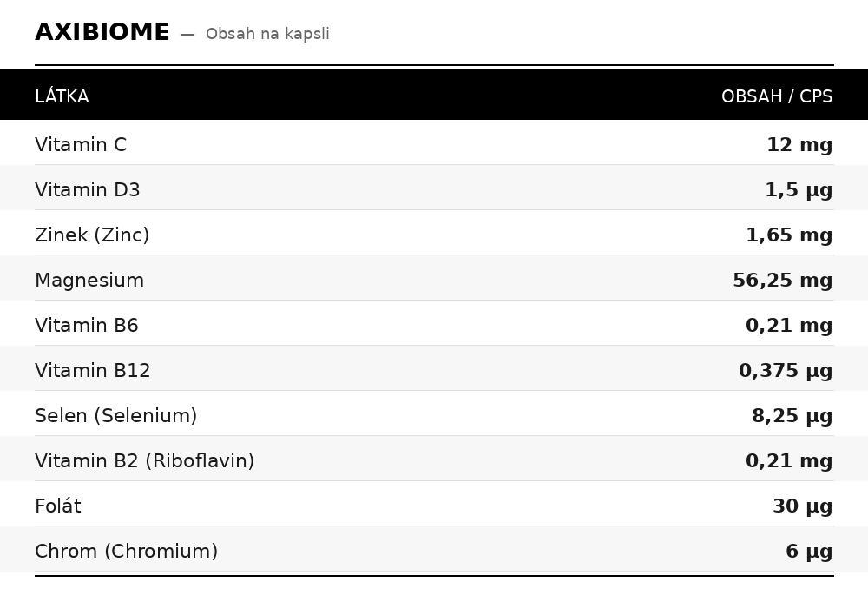The width and height of the screenshot is (868, 615).
Task: Click the LÁTKA column header
Action: point(62,96)
